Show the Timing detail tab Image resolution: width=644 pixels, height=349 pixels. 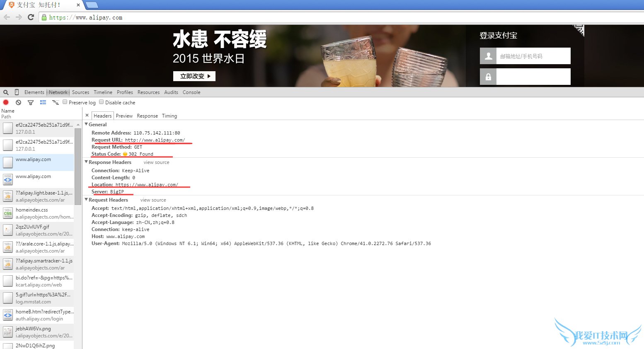pos(169,116)
